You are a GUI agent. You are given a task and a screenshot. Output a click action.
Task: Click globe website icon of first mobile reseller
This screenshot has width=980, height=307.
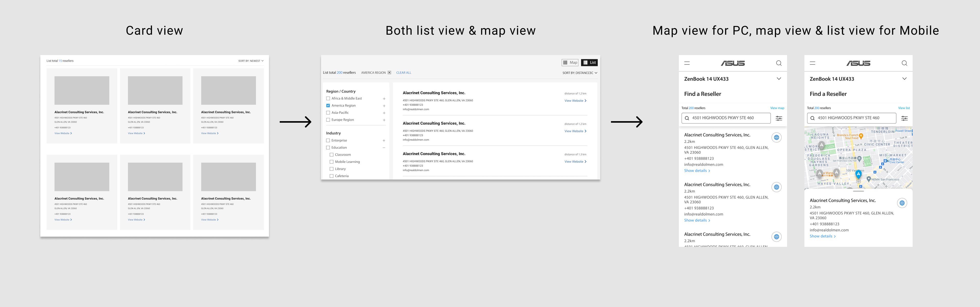(x=776, y=137)
